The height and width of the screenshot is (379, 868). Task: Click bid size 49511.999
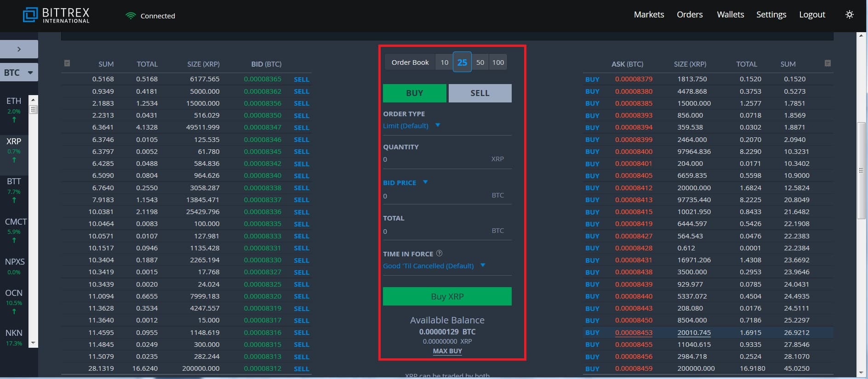(x=203, y=127)
